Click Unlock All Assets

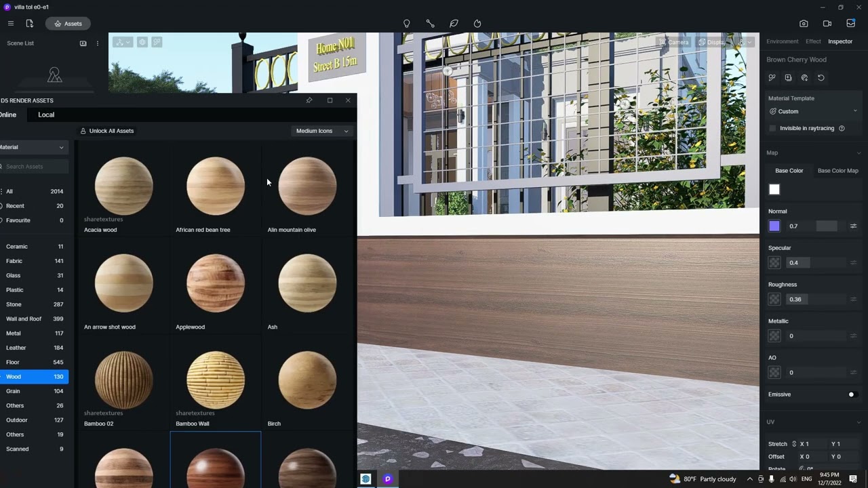tap(107, 131)
